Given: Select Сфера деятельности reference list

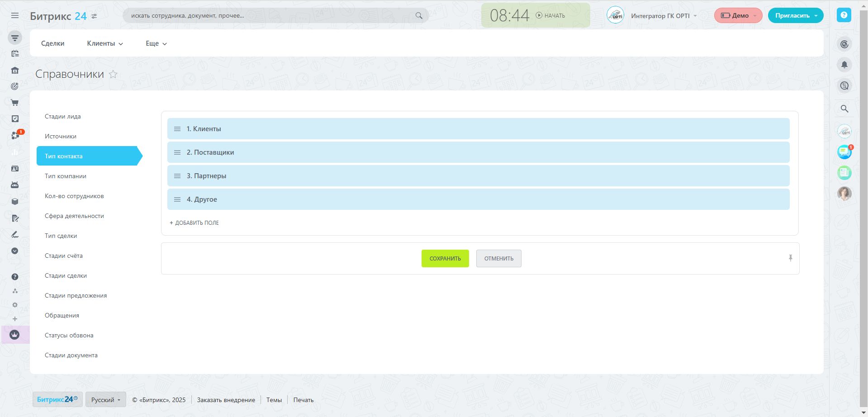Looking at the screenshot, I should [74, 216].
